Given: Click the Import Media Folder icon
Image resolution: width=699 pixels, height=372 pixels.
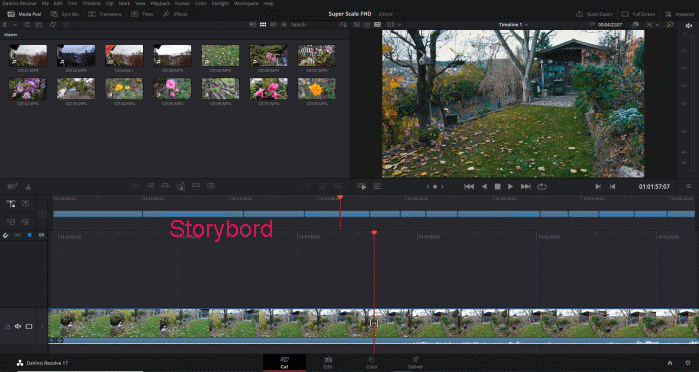Looking at the screenshot, I should coord(38,25).
